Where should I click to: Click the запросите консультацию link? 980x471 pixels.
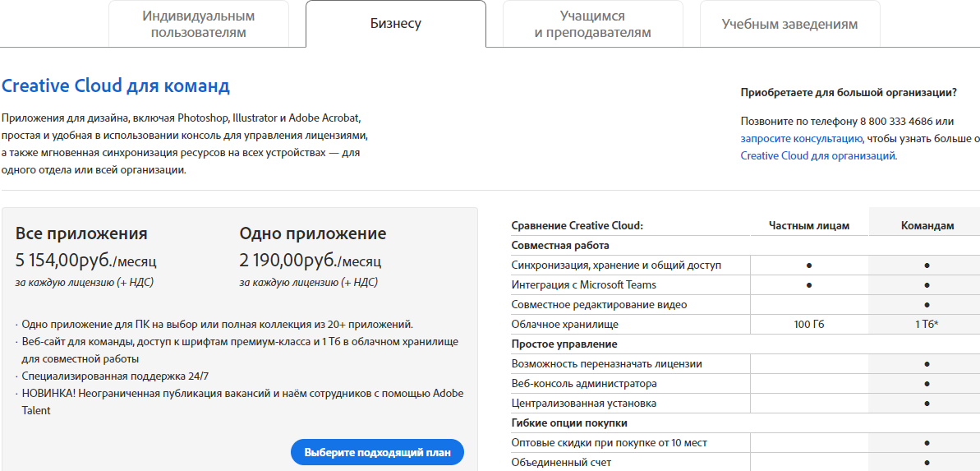801,138
